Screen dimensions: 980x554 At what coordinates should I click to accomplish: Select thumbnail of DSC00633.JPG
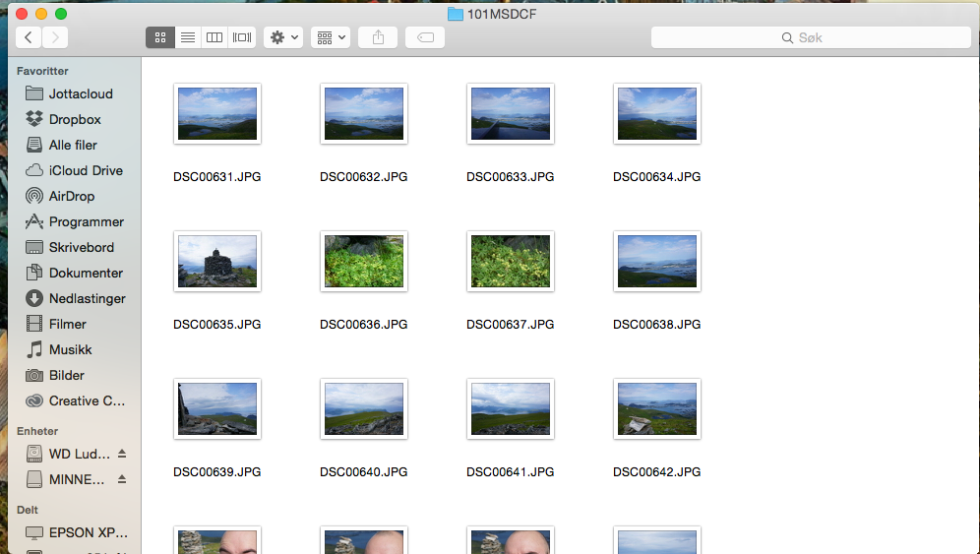tap(511, 114)
